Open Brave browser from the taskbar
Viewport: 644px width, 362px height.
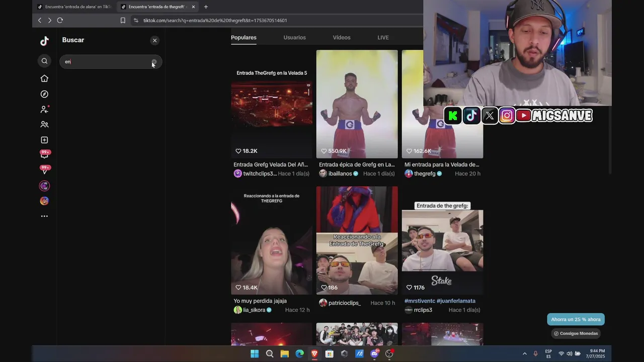tap(314, 353)
